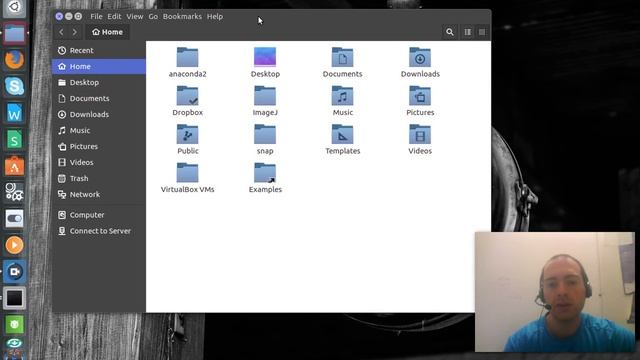Open the Desktop folder icon

coord(265,57)
